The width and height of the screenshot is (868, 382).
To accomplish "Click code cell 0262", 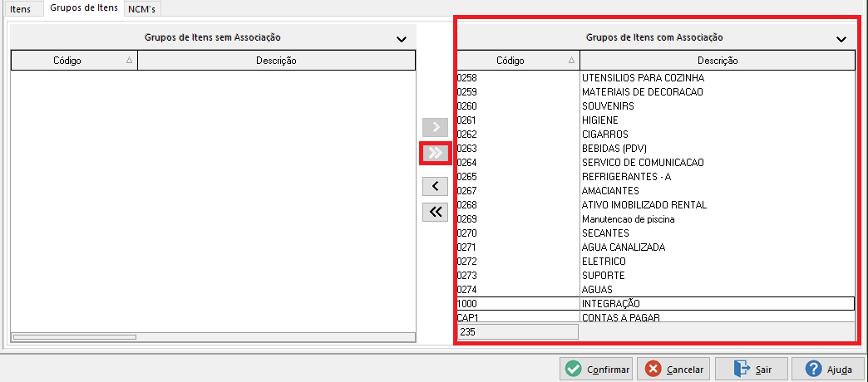I will (518, 134).
